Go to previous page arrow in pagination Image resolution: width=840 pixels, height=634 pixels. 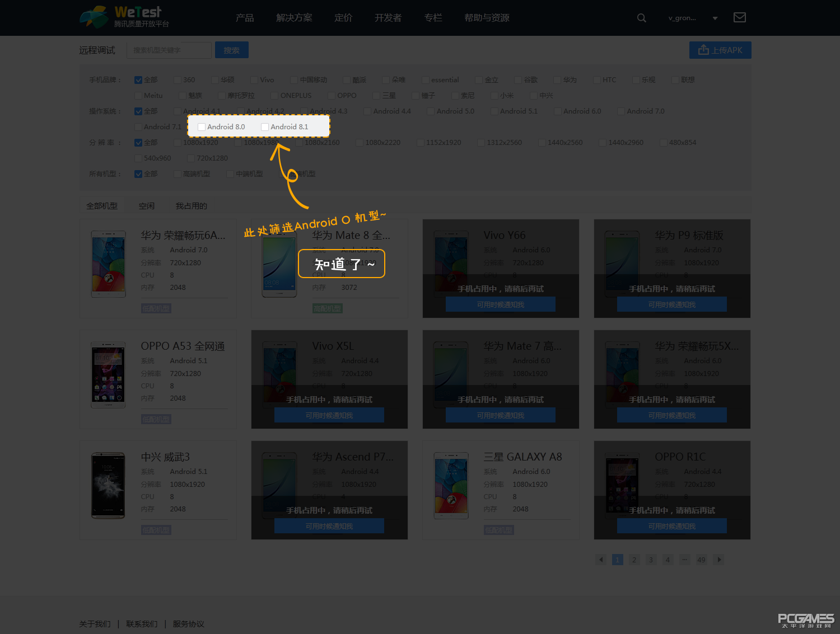click(601, 560)
